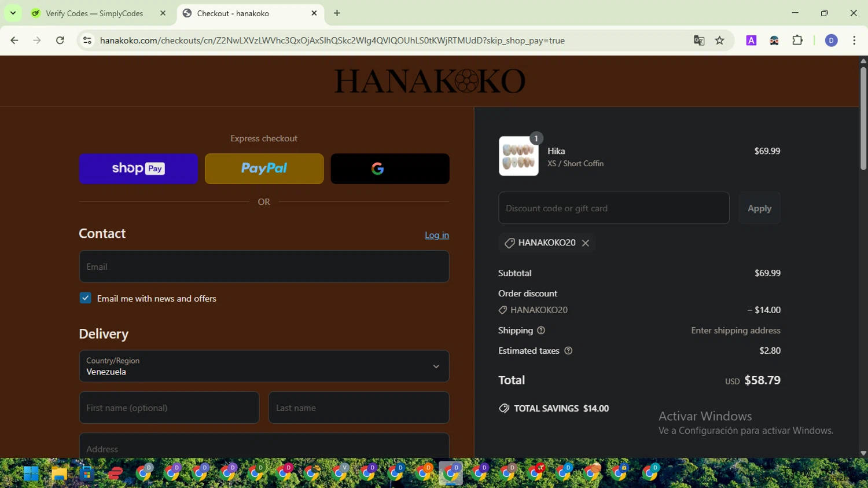This screenshot has height=488, width=868.
Task: View site information in the address bar
Action: coord(87,41)
